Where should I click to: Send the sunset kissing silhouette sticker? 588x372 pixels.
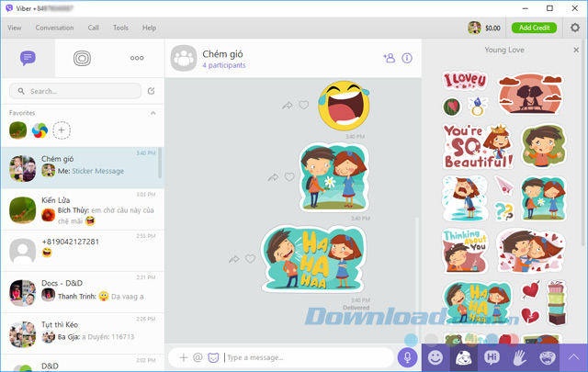click(x=530, y=94)
